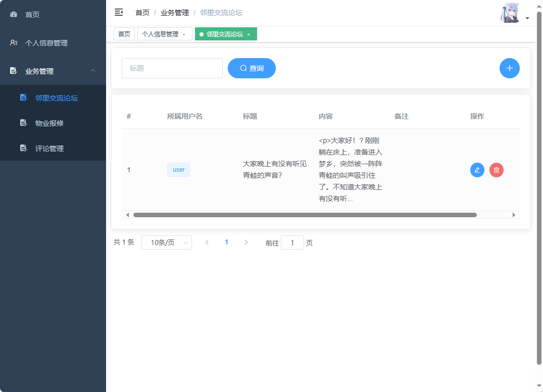Click the red trash delete icon on the post
Image resolution: width=543 pixels, height=392 pixels.
click(496, 170)
